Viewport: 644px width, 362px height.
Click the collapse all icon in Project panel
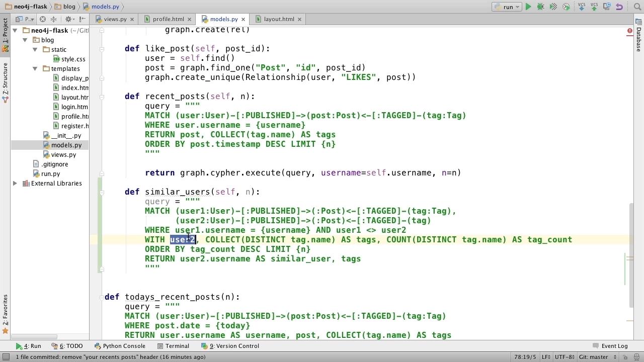point(54,19)
